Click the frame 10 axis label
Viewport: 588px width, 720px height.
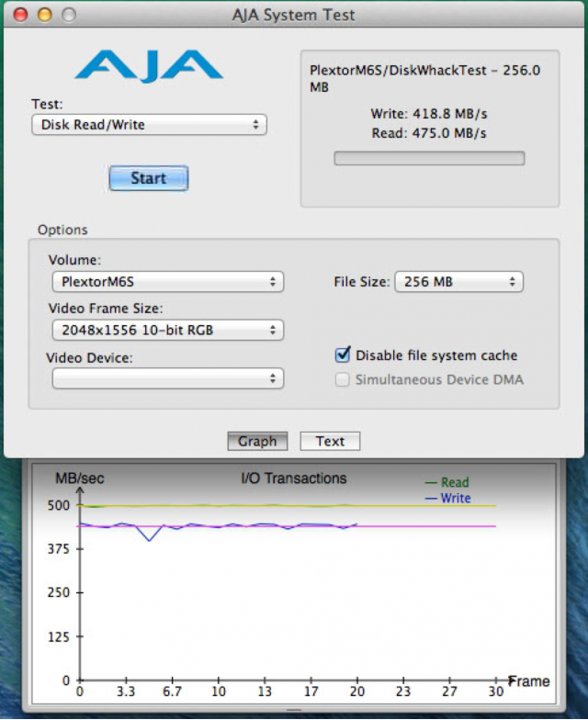(x=219, y=692)
